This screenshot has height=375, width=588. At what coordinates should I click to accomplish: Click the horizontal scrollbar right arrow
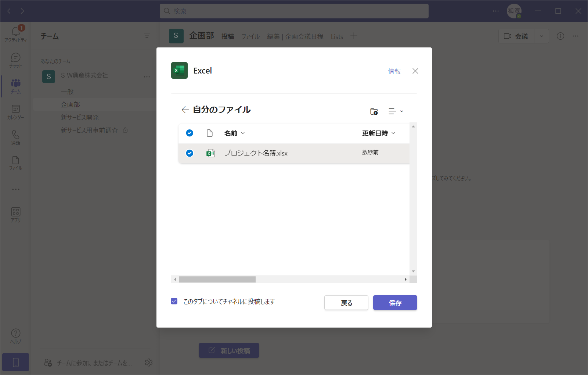[x=405, y=279]
